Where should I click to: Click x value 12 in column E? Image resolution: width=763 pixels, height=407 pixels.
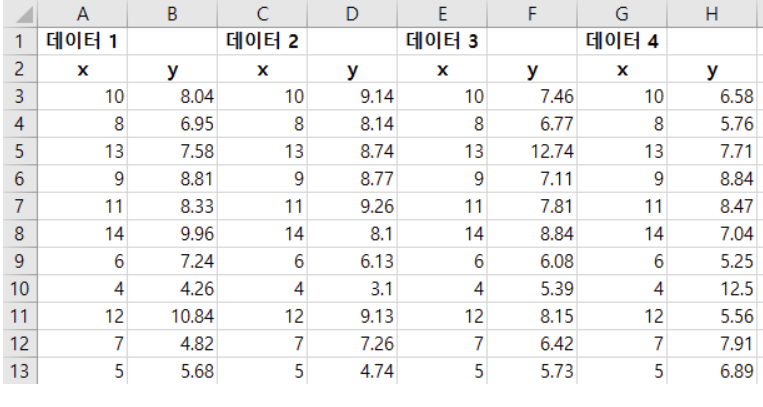[442, 316]
